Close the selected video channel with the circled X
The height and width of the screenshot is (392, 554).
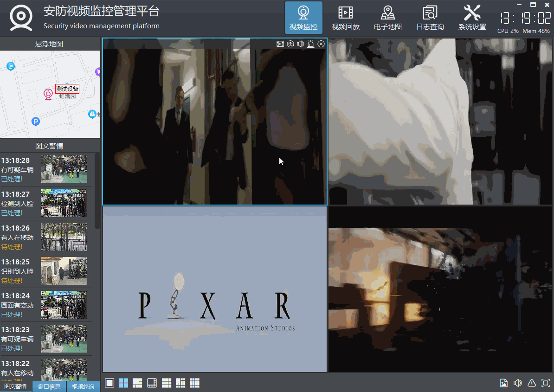coord(321,44)
